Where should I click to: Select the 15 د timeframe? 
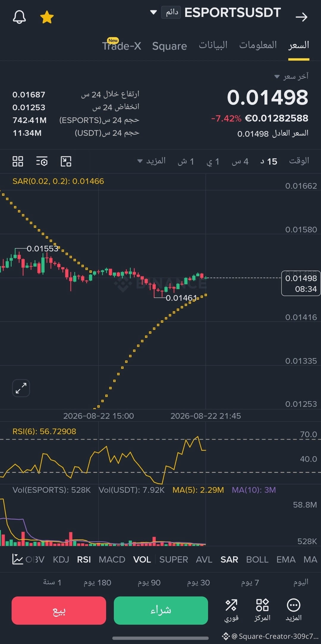pyautogui.click(x=269, y=161)
